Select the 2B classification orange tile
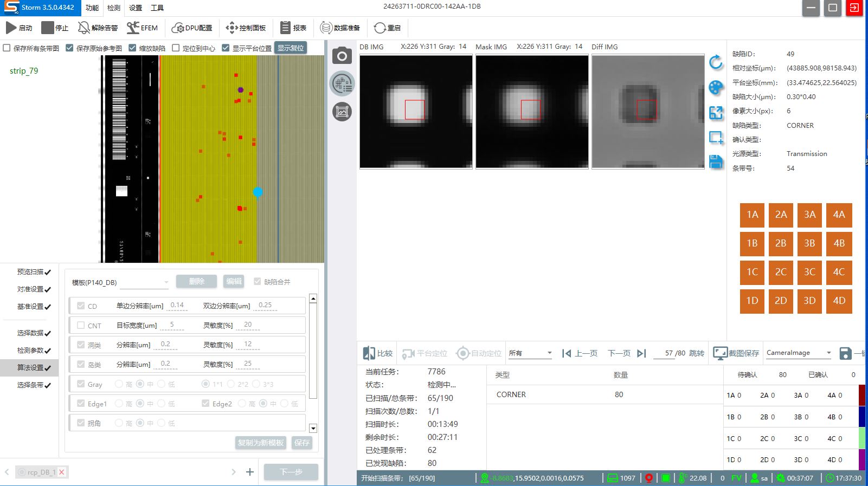Viewport: 868px width, 486px height. pos(781,243)
